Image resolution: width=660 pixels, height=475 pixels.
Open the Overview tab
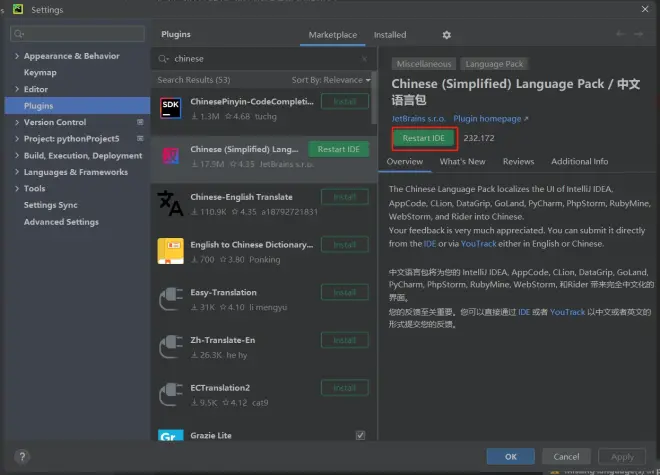405,162
